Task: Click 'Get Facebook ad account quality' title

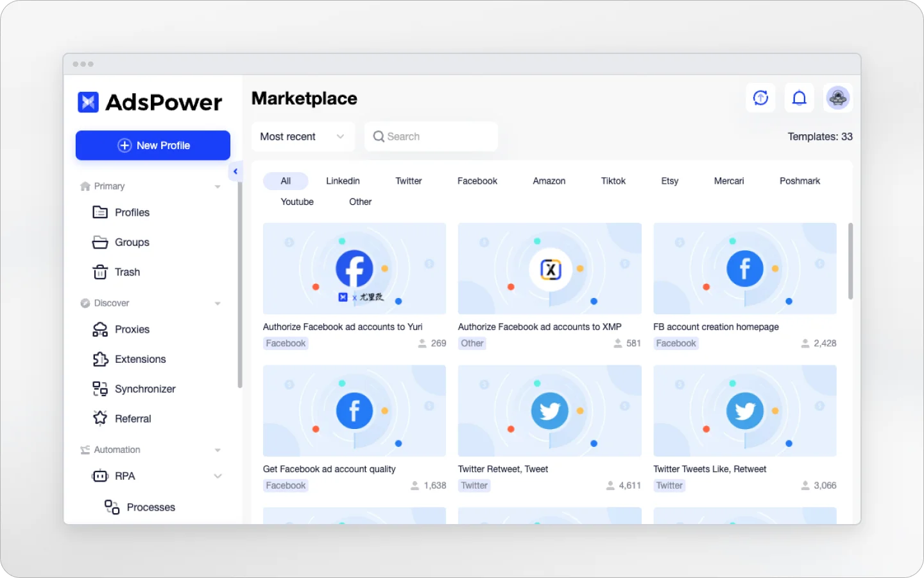Action: (329, 469)
